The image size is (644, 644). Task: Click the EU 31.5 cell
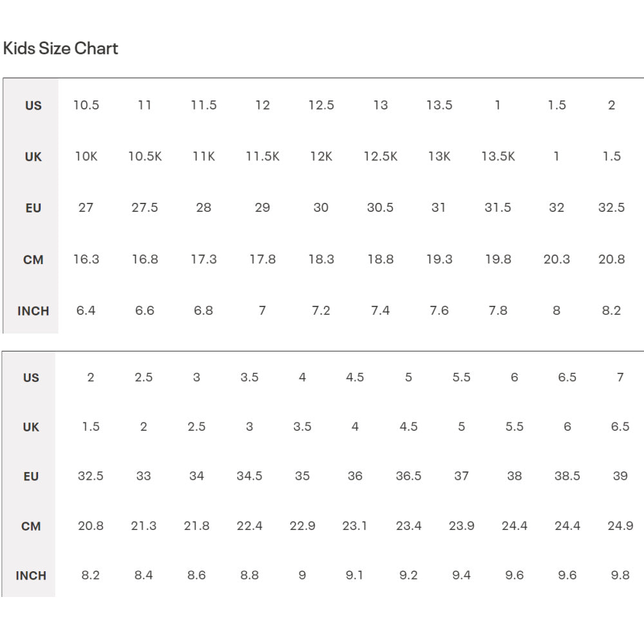(498, 207)
